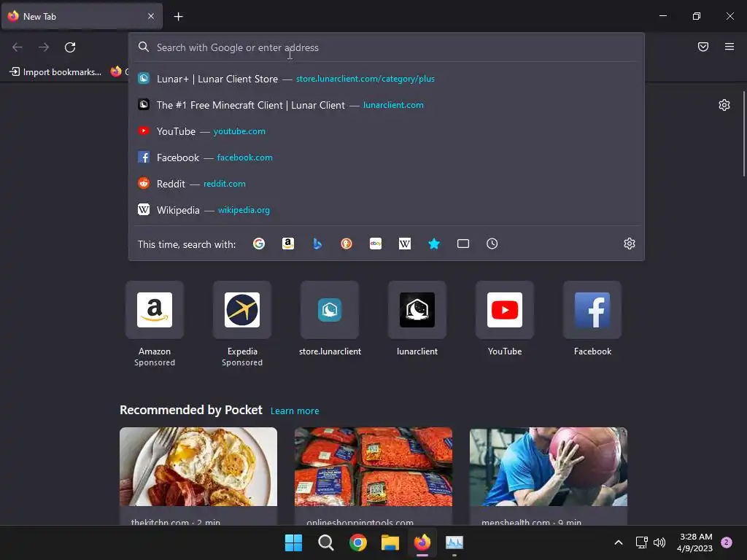Go back one page
The width and height of the screenshot is (747, 560).
click(x=18, y=47)
